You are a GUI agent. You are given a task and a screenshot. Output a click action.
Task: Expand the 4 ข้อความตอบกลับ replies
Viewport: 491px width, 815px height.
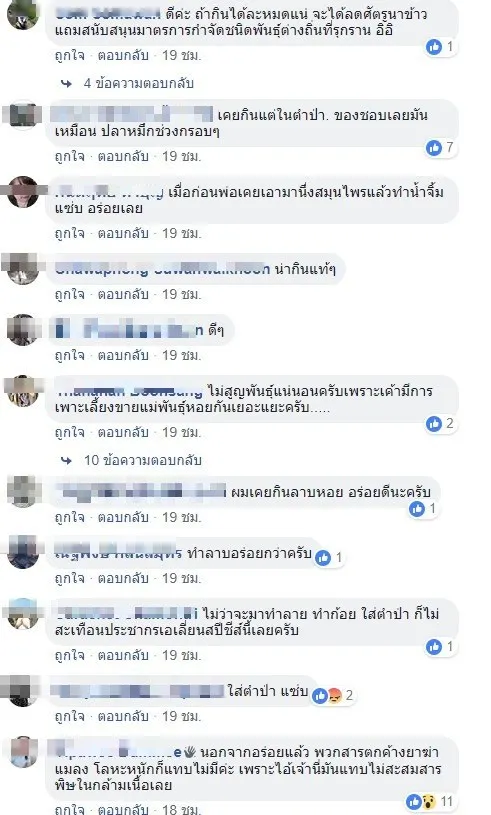139,83
